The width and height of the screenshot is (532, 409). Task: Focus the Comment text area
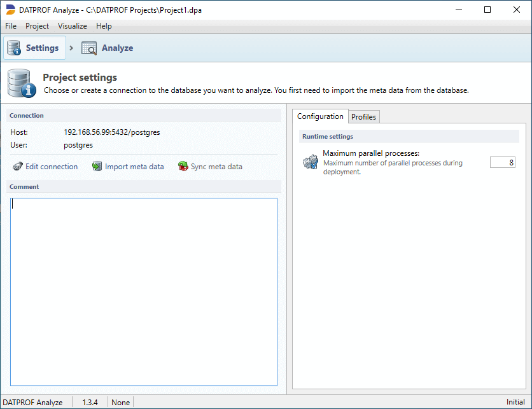point(144,291)
